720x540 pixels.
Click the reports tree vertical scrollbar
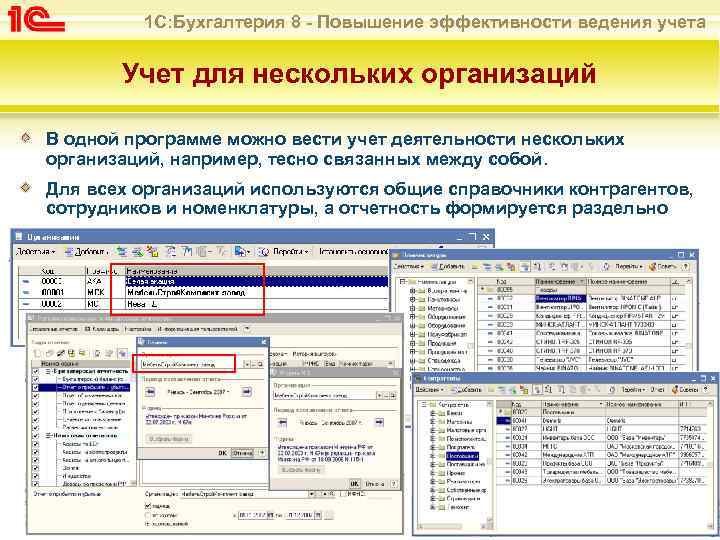pos(134,426)
